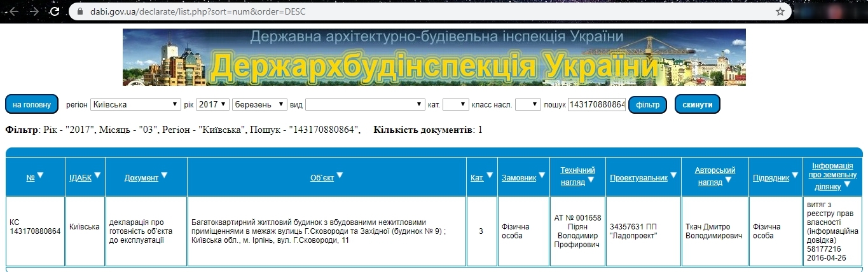This screenshot has height=272, width=868.
Task: Click the Об'єкт column header link
Action: tap(322, 178)
